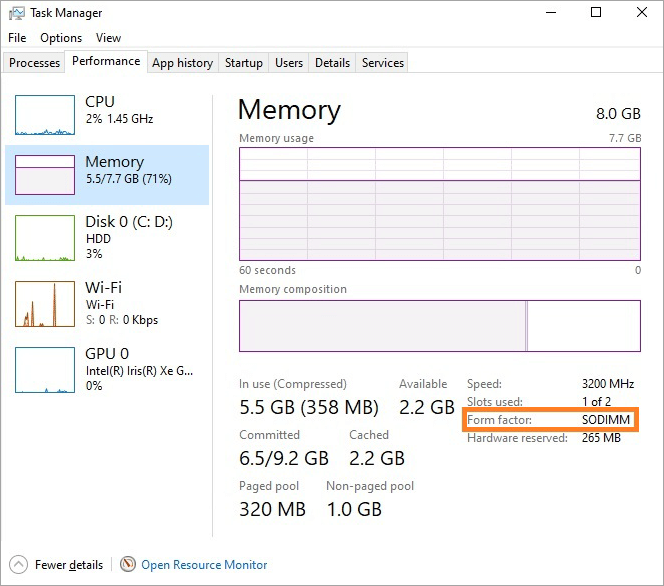Click the Available 2.2 GB value
Image resolution: width=664 pixels, height=586 pixels.
pyautogui.click(x=426, y=407)
